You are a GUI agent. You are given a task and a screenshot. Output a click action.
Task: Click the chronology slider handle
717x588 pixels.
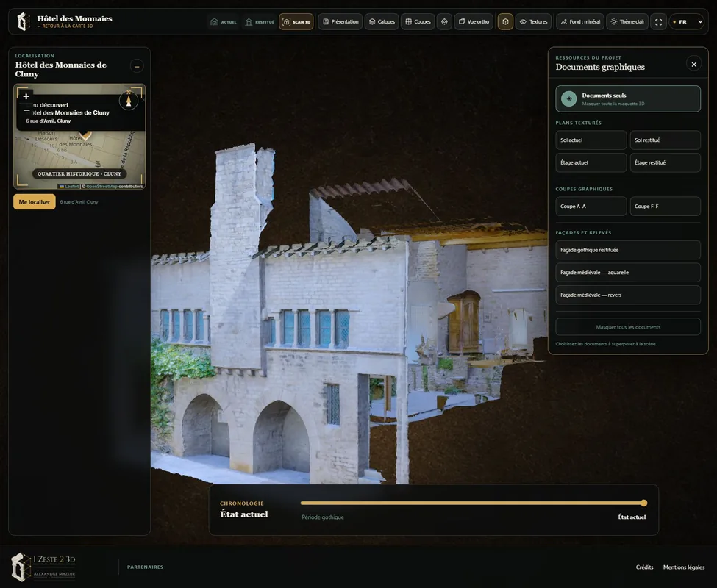[x=644, y=503]
